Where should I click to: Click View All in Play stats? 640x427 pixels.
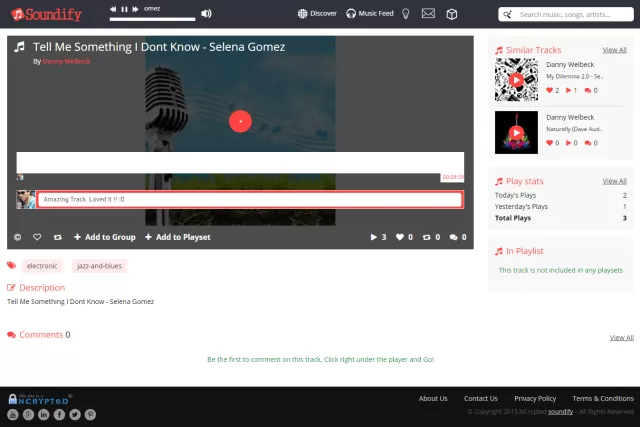pos(614,181)
